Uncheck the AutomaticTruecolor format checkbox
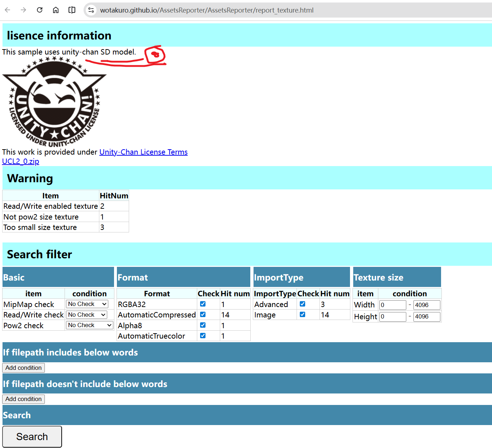Viewport: 492px width, 448px height. point(203,335)
